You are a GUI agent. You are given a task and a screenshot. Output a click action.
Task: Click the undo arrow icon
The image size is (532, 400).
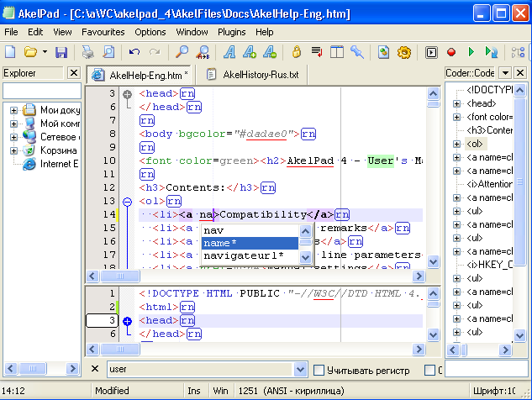click(134, 52)
